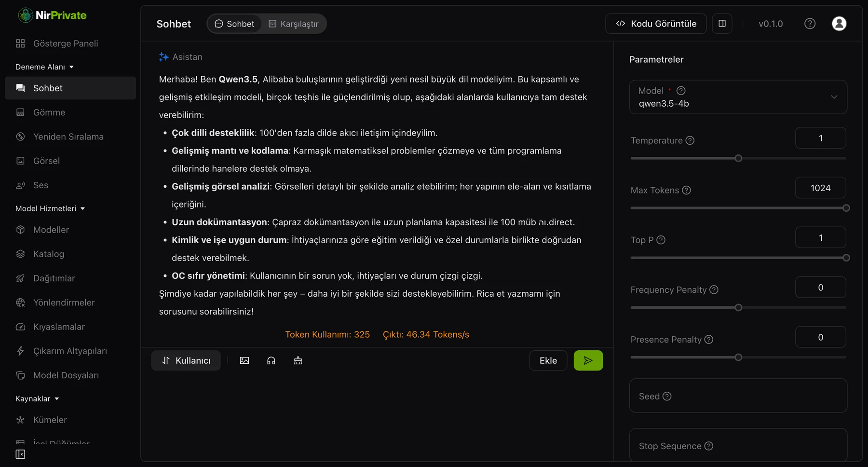Click the Temperature slider handle
868x467 pixels.
[738, 158]
